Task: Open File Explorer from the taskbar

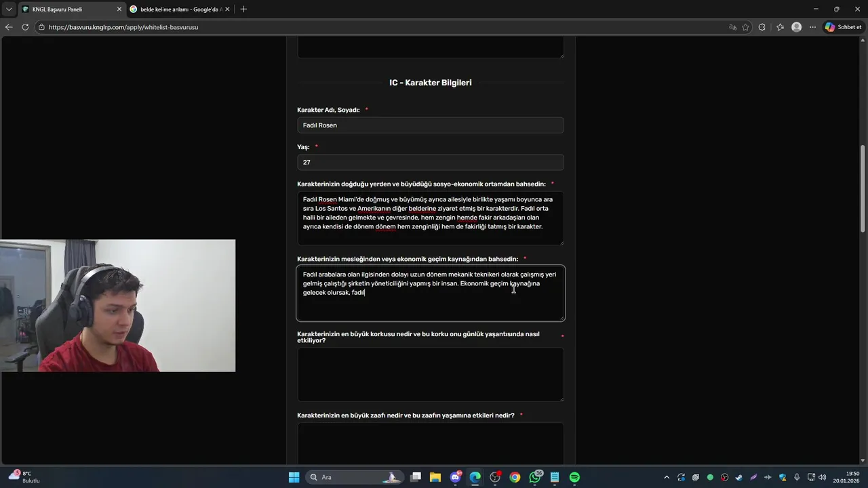Action: pyautogui.click(x=435, y=477)
